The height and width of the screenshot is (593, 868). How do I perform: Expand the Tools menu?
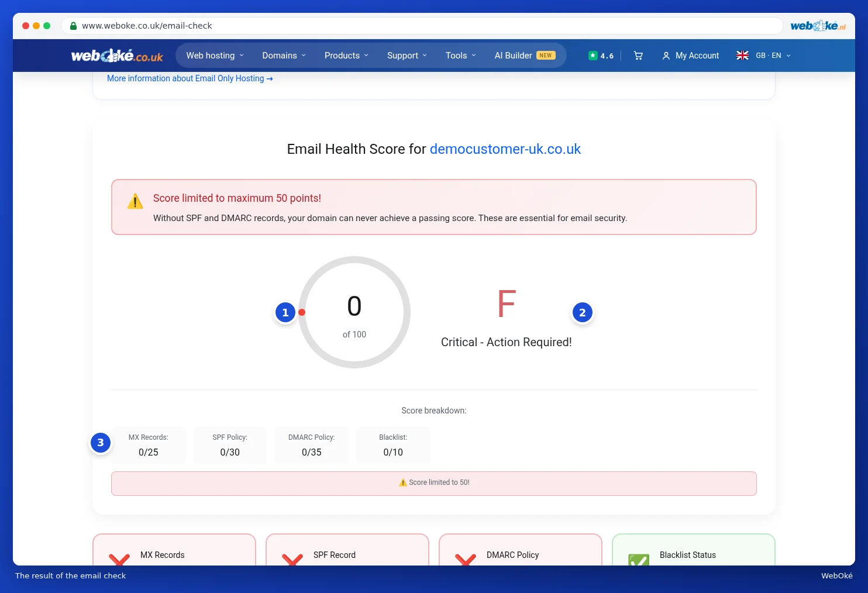click(461, 56)
